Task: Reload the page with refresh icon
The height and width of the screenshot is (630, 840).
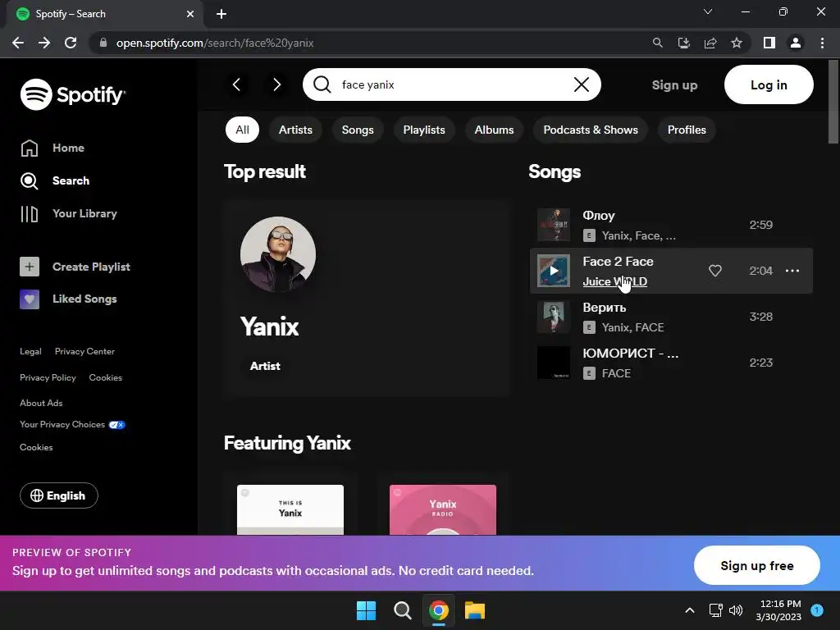Action: [71, 43]
